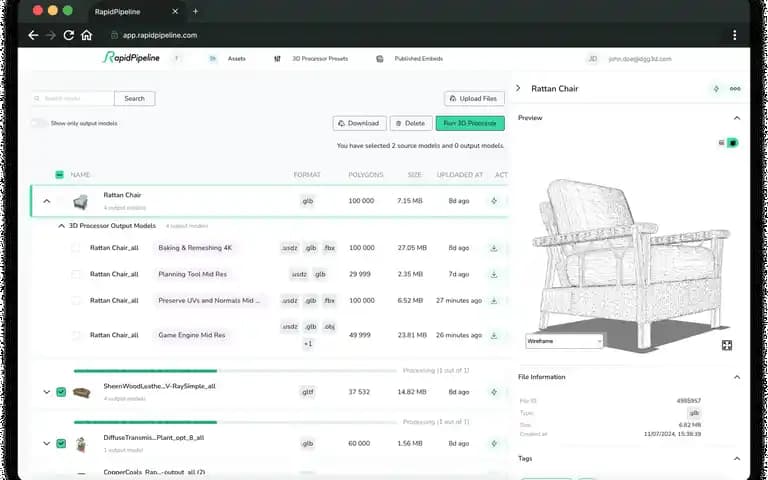The width and height of the screenshot is (768, 480).
Task: Collapse the Rattan Chair row chevron
Action: point(47,201)
